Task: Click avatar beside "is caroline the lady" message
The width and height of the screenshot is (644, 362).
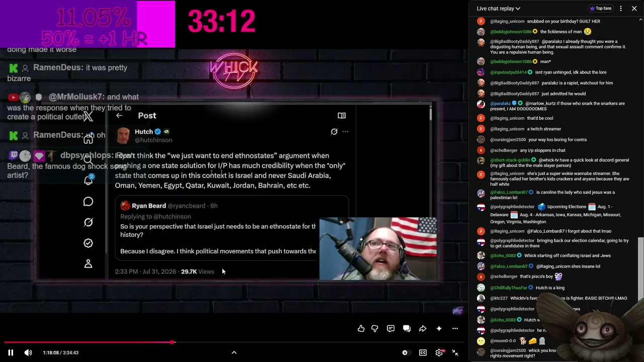Action: [481, 193]
